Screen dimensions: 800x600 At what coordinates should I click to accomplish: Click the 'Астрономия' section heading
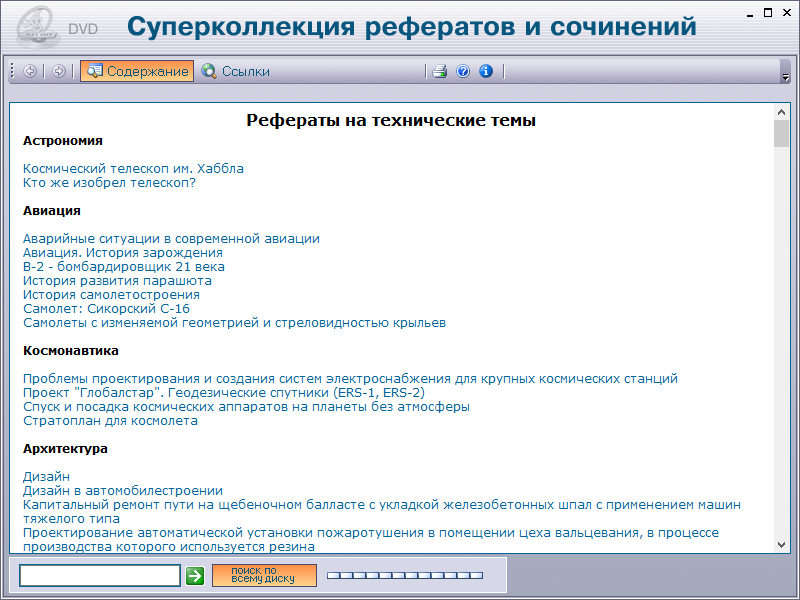click(63, 141)
